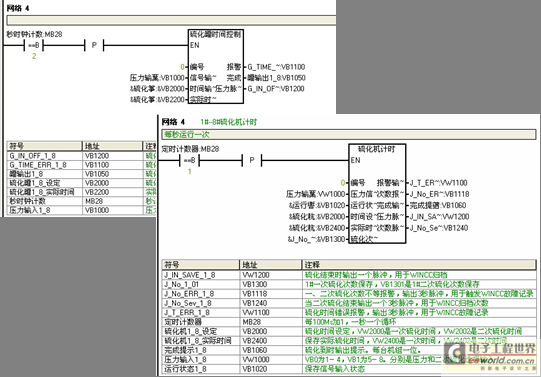The width and height of the screenshot is (541, 377).
Task: Click the J_T_ER~:VW1100 output operand
Action: click(438, 183)
